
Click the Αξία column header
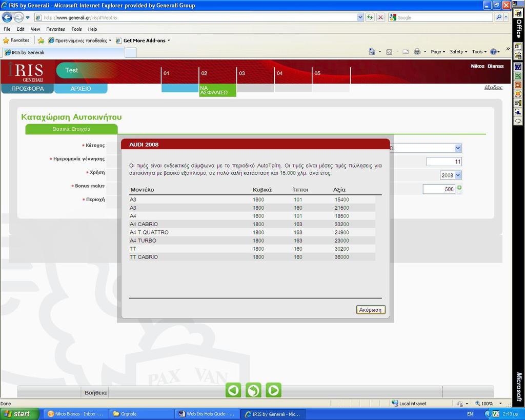[339, 190]
